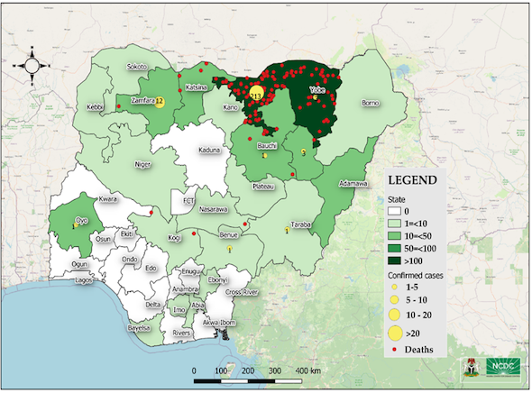Viewport: 532px width, 393px height.
Task: Click the white 0 state legend swatch
Action: tap(394, 211)
